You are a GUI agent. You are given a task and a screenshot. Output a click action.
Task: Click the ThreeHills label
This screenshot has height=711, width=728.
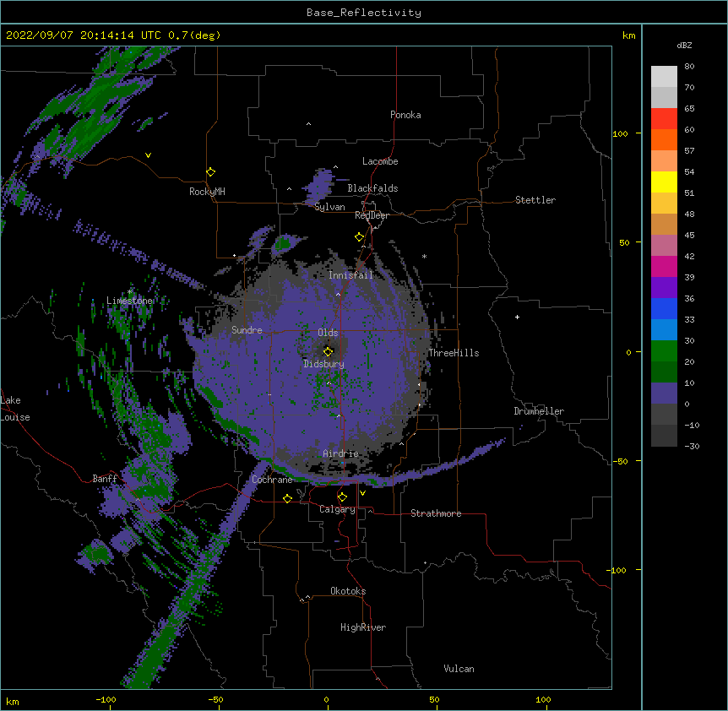coord(454,353)
